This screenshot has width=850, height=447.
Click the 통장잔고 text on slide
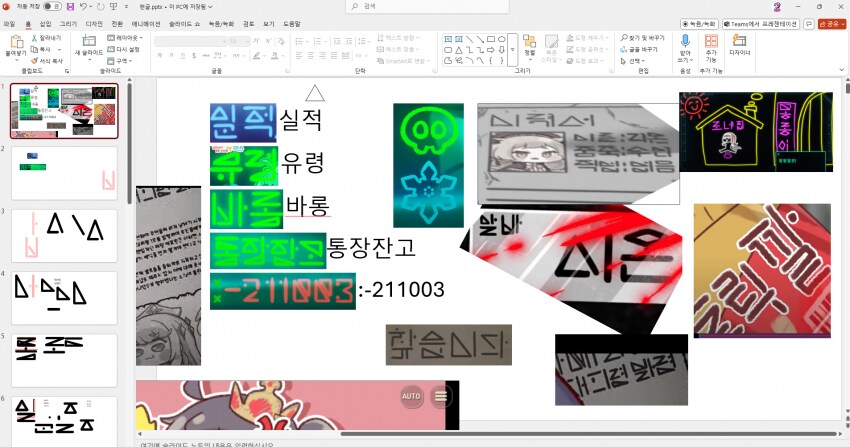[x=371, y=248]
